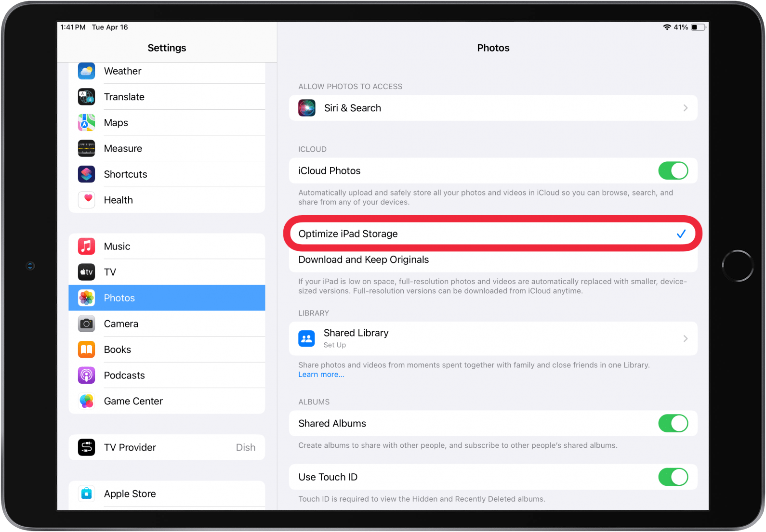Tap the battery status icon
Screen dimensions: 766x532
[x=699, y=27]
